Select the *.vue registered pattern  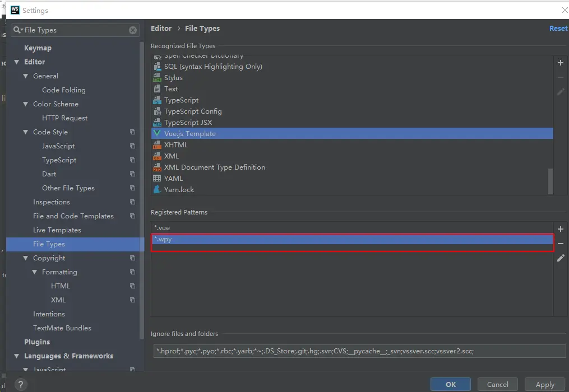point(352,228)
